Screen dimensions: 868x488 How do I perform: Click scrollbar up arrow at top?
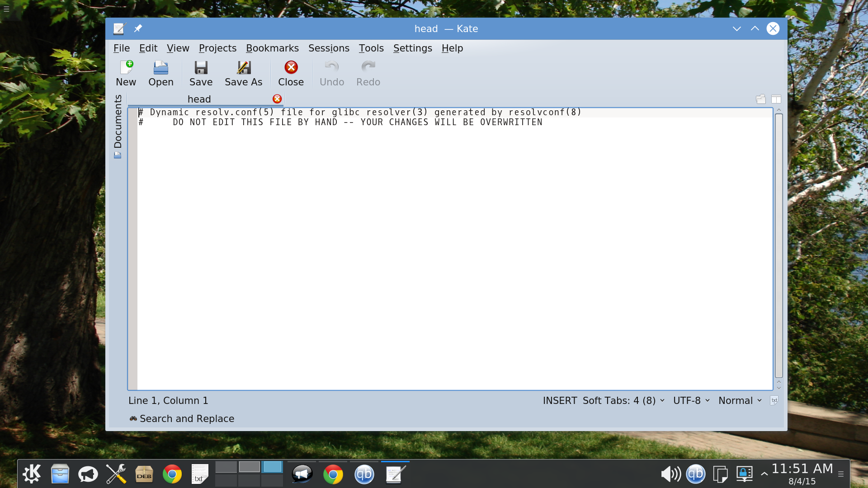point(778,110)
